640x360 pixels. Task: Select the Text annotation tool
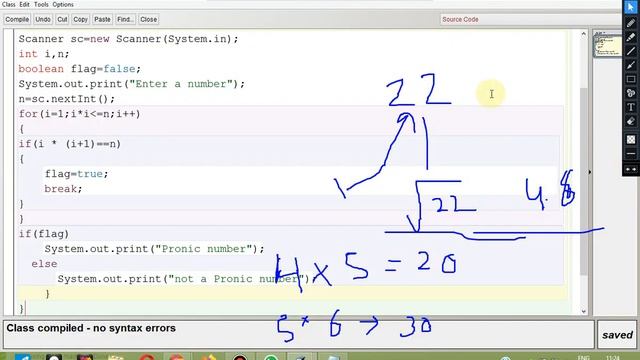pyautogui.click(x=631, y=107)
